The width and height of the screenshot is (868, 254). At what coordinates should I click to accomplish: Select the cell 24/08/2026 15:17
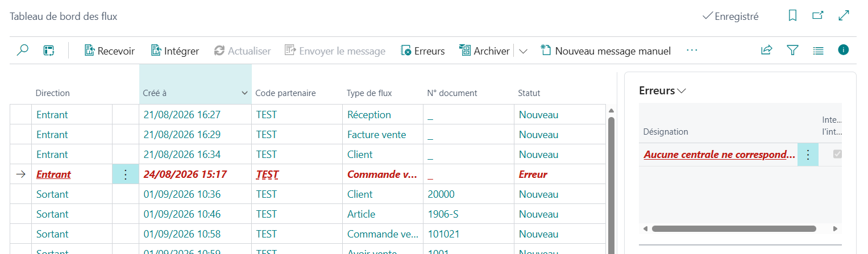tap(195, 174)
